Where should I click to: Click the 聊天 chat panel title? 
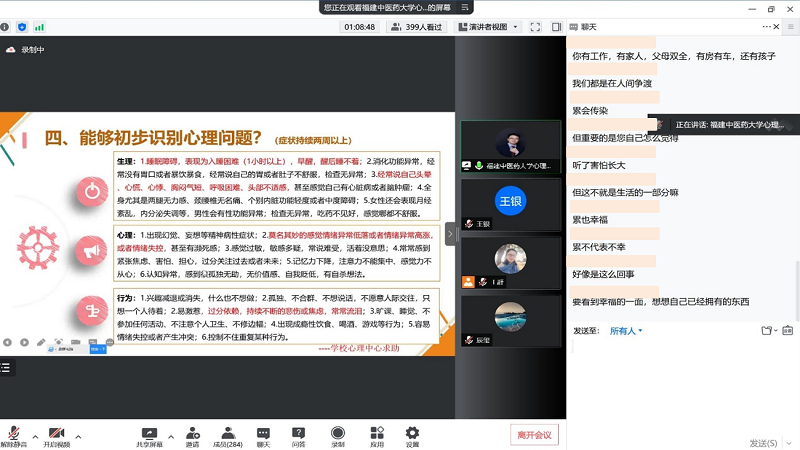(x=588, y=27)
